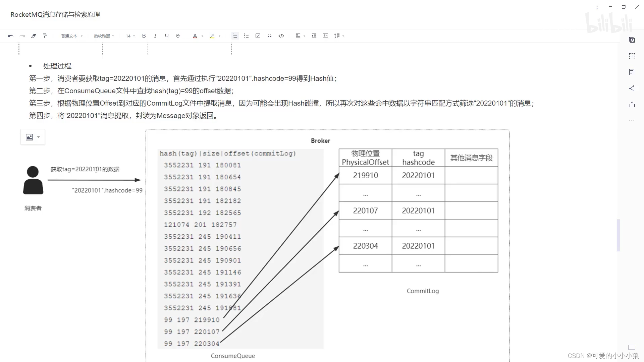Open the first right sidebar panel icon
Screen dimensions: 644x362
pos(632,40)
